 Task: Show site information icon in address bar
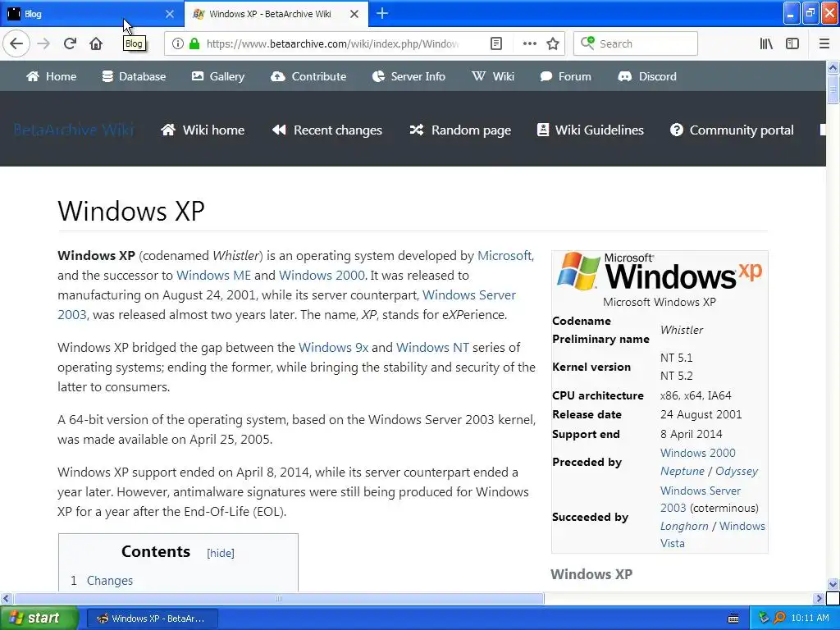[177, 43]
